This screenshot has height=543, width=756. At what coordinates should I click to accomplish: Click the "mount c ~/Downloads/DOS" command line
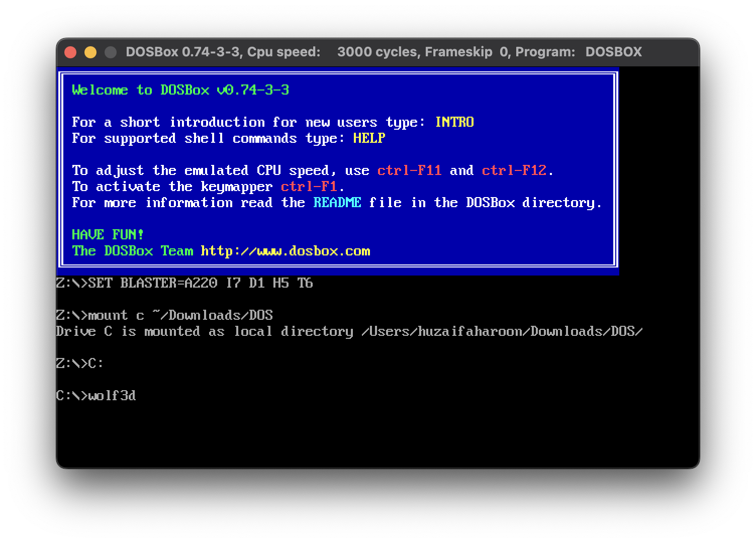point(164,315)
